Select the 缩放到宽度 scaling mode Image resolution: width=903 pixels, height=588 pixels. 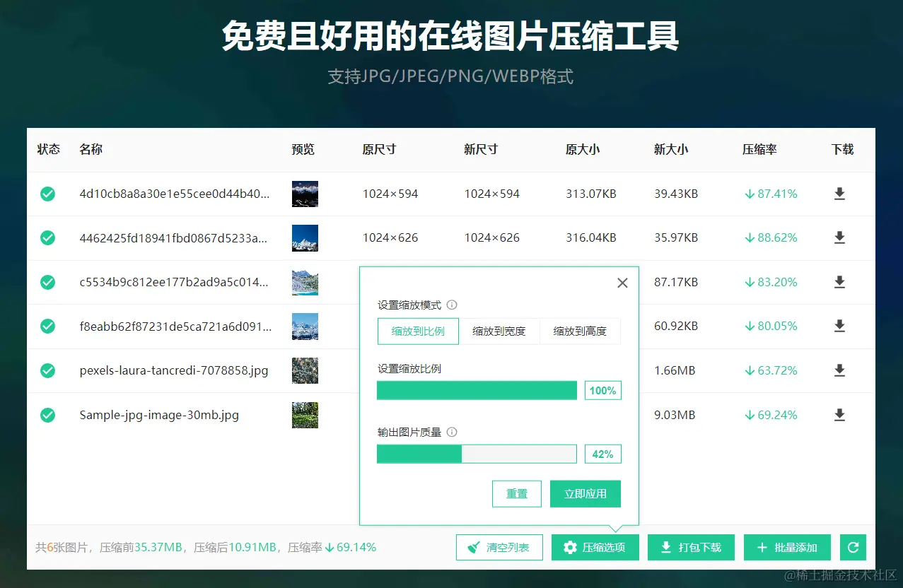[499, 331]
